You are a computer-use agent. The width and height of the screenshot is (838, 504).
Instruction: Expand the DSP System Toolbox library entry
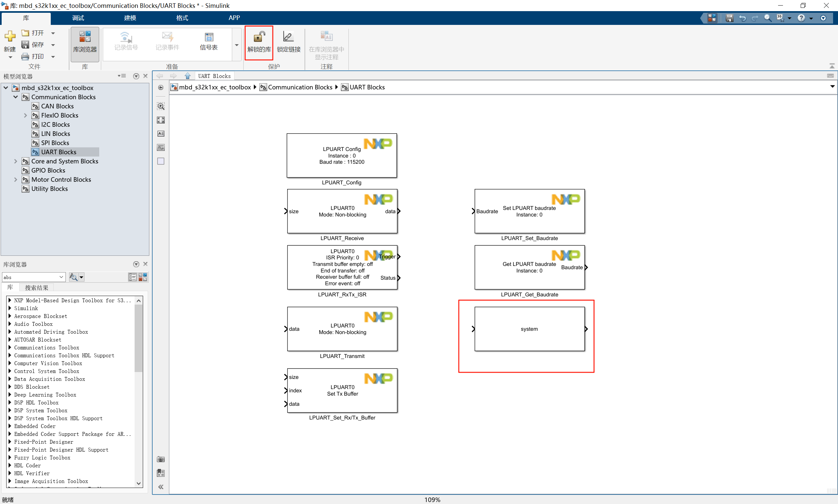pos(10,410)
